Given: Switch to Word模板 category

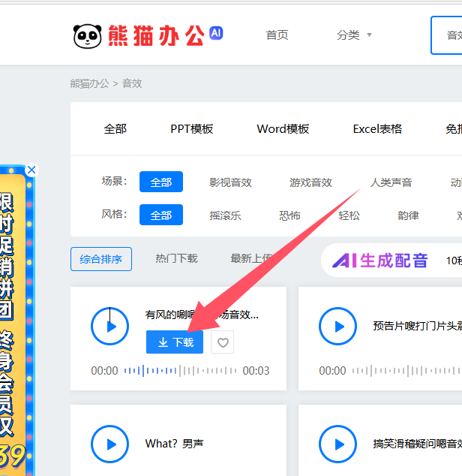Looking at the screenshot, I should [283, 128].
